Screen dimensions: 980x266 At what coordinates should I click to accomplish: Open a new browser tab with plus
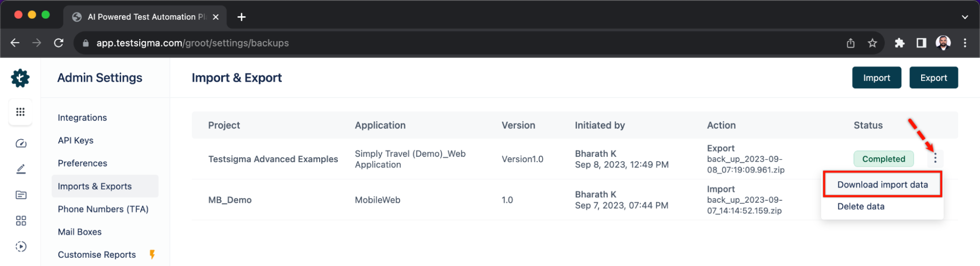tap(241, 17)
